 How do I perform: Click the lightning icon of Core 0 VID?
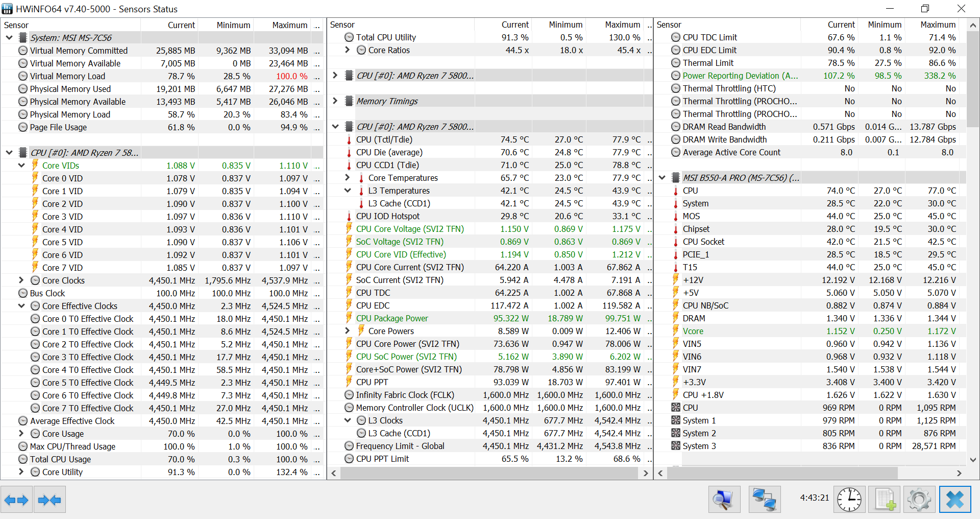[x=35, y=178]
